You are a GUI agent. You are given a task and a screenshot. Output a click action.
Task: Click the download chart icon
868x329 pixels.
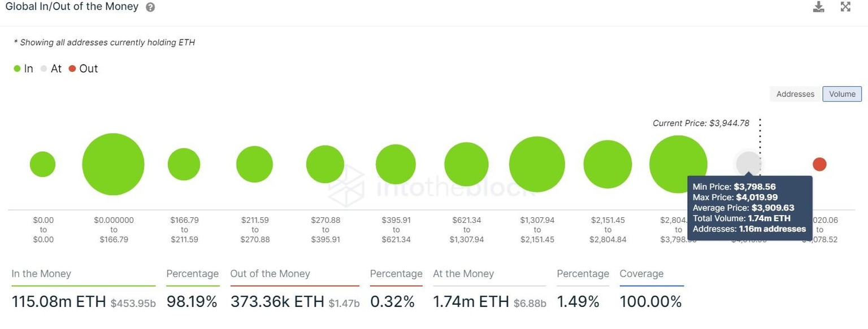tap(818, 7)
